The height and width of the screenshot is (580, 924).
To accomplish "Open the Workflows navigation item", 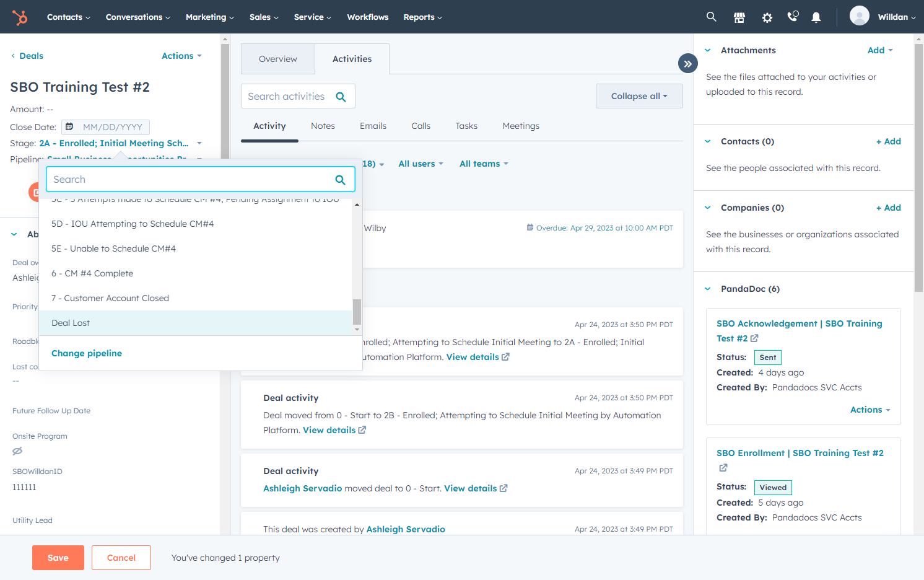I will (x=368, y=17).
